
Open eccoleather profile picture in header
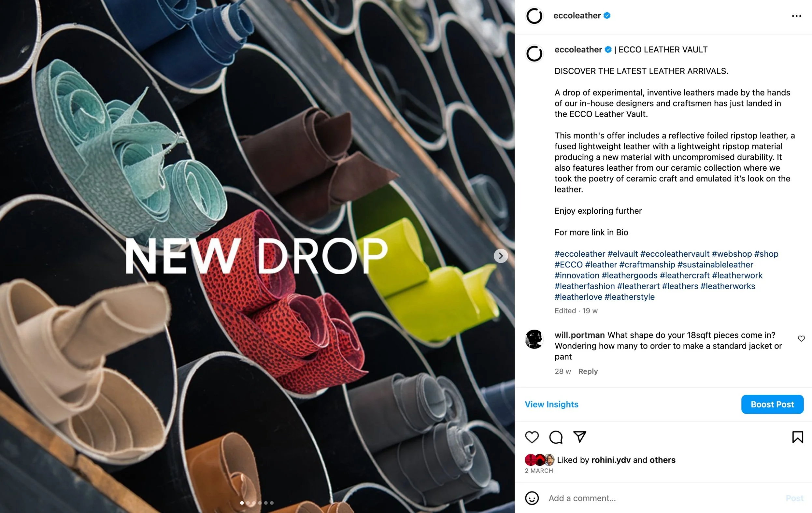click(x=534, y=16)
